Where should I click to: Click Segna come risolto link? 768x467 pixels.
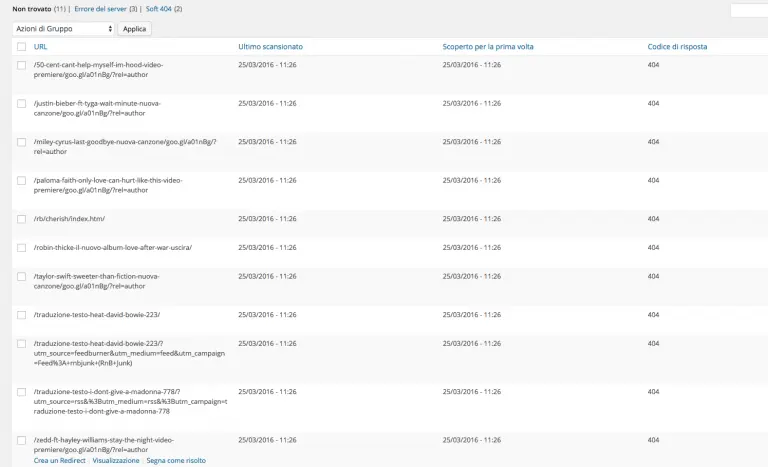coord(176,461)
